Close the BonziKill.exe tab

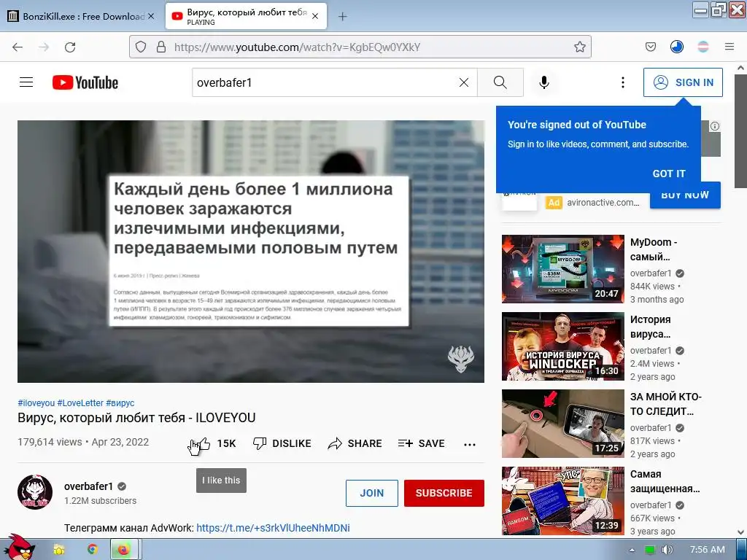pyautogui.click(x=150, y=16)
